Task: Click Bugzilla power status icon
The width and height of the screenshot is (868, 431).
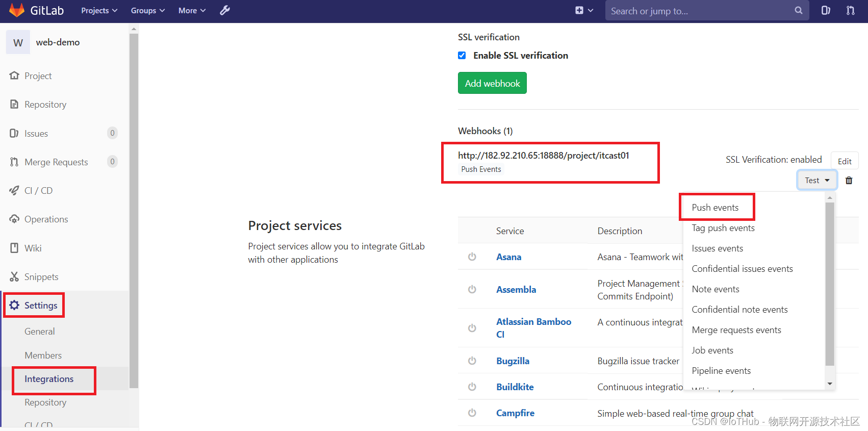Action: click(x=472, y=361)
